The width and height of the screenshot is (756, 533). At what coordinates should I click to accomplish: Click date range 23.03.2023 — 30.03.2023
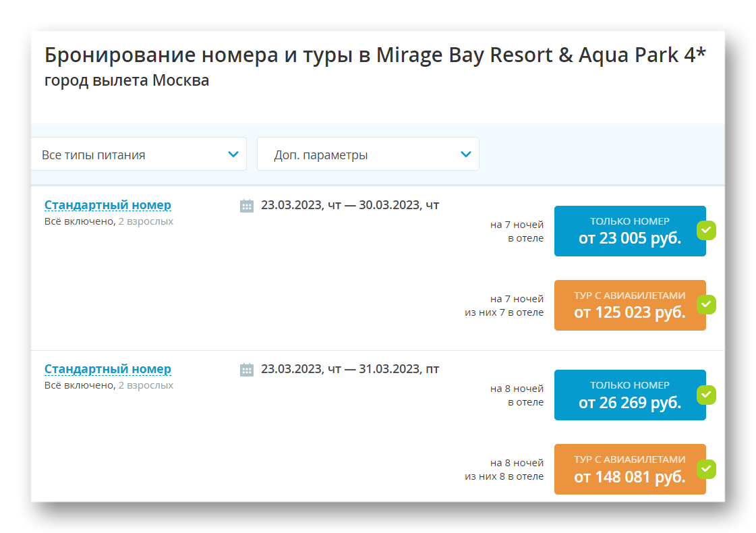(x=350, y=205)
